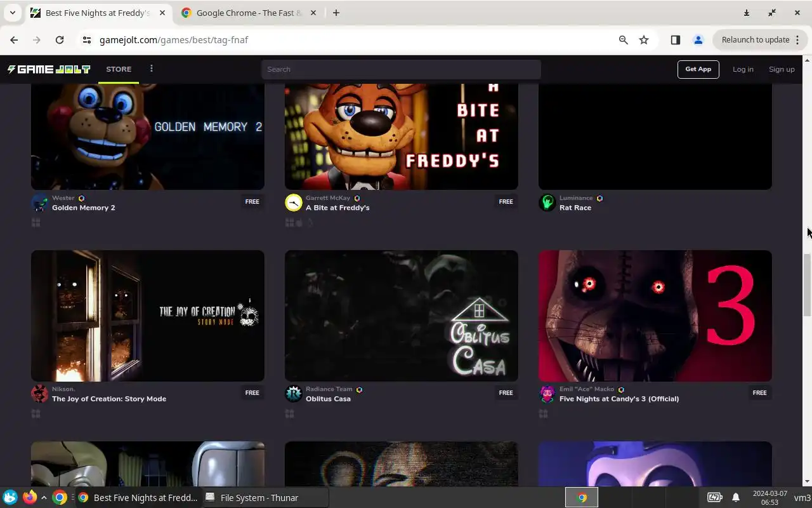Image resolution: width=812 pixels, height=508 pixels.
Task: Switch to File System - Thunar window
Action: [x=265, y=498]
